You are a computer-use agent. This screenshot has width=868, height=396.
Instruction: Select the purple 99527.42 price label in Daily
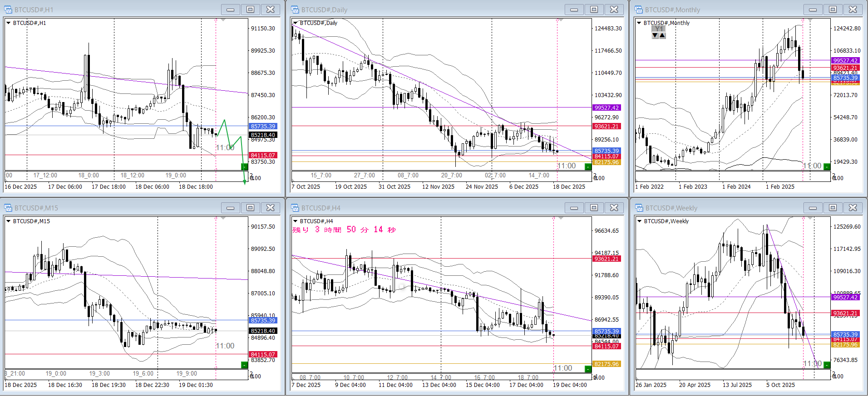pos(607,108)
